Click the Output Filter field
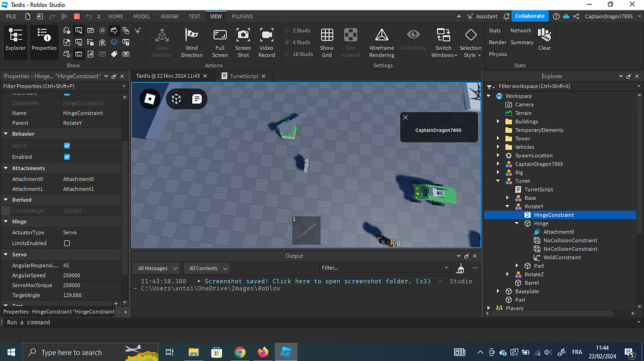 pos(385,268)
